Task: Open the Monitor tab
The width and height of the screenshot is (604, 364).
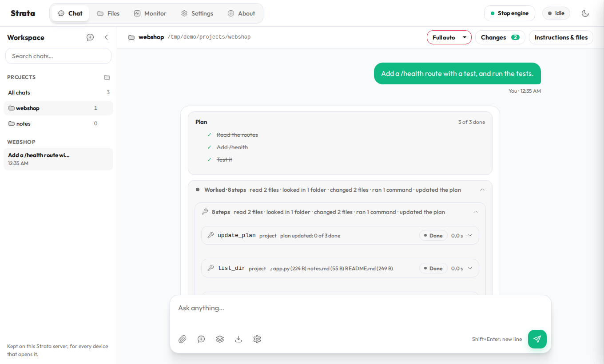Action: [150, 13]
